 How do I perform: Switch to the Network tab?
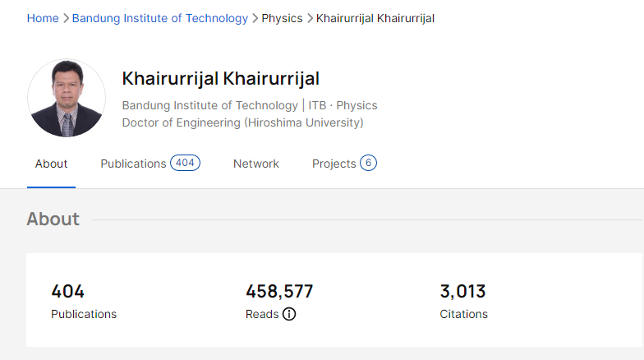256,164
